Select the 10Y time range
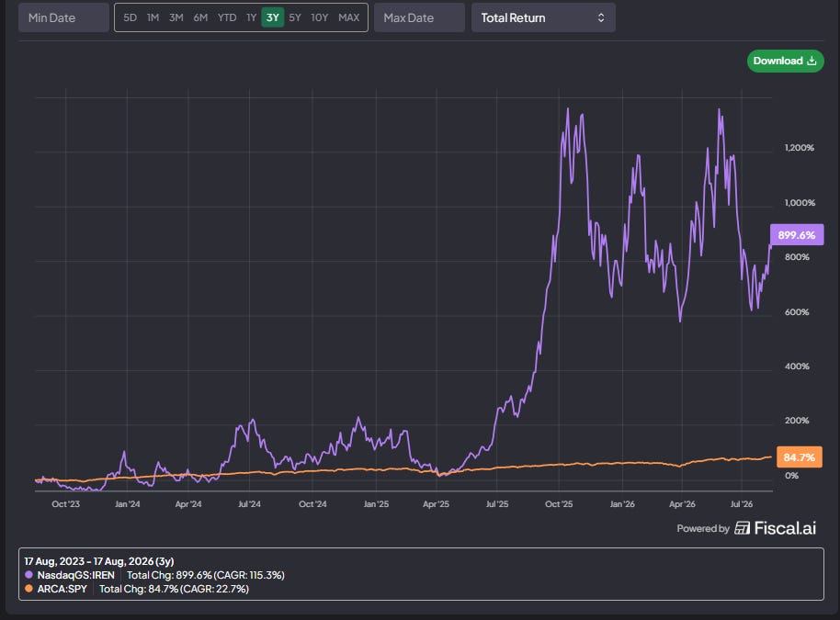Screen dimensions: 840x620 tap(320, 17)
